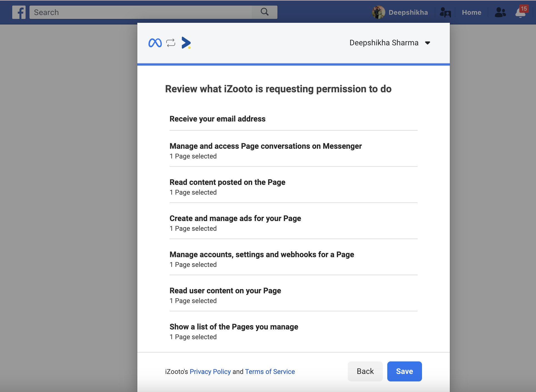Open notifications bell with 15 badge
This screenshot has width=536, height=392.
[x=520, y=12]
